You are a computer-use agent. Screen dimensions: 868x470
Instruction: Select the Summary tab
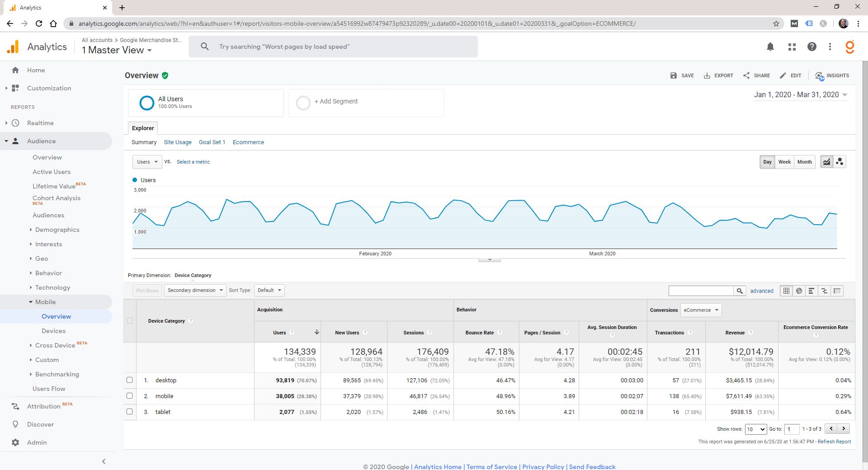144,142
